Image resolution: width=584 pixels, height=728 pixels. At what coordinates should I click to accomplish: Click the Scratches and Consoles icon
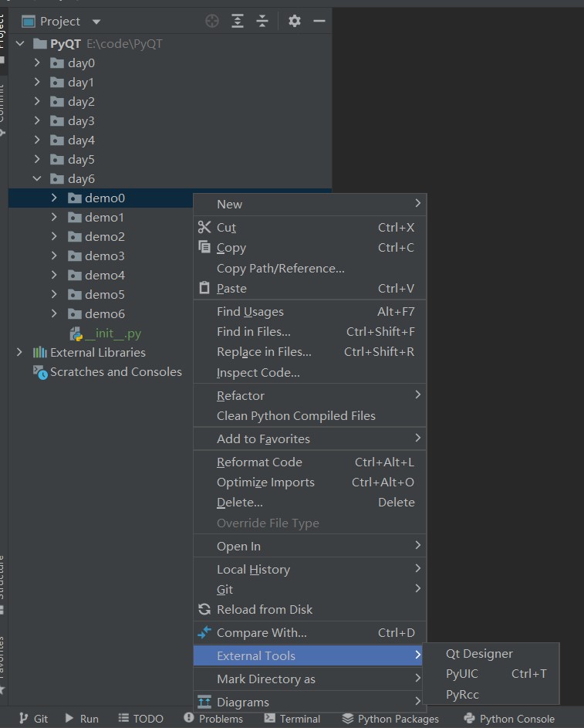(40, 372)
